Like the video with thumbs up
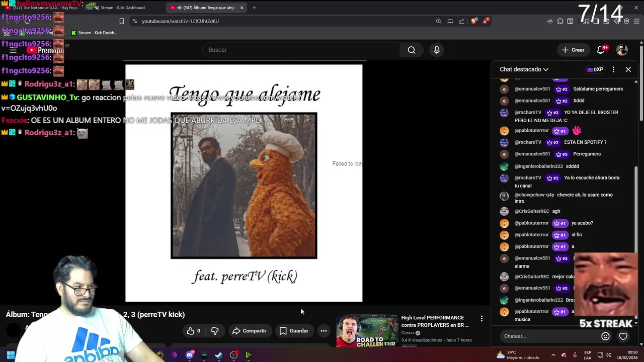This screenshot has width=644, height=362. click(x=193, y=331)
